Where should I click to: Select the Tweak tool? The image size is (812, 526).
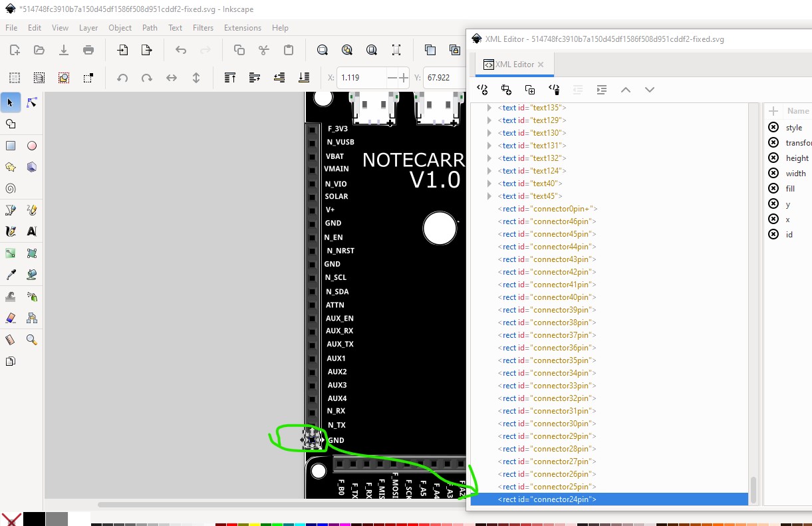pos(10,297)
